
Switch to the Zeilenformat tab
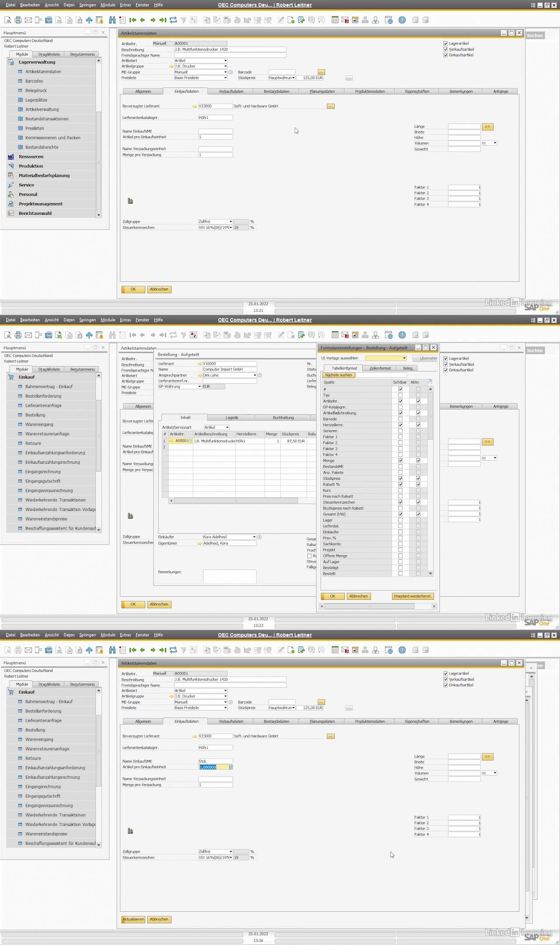pyautogui.click(x=380, y=368)
